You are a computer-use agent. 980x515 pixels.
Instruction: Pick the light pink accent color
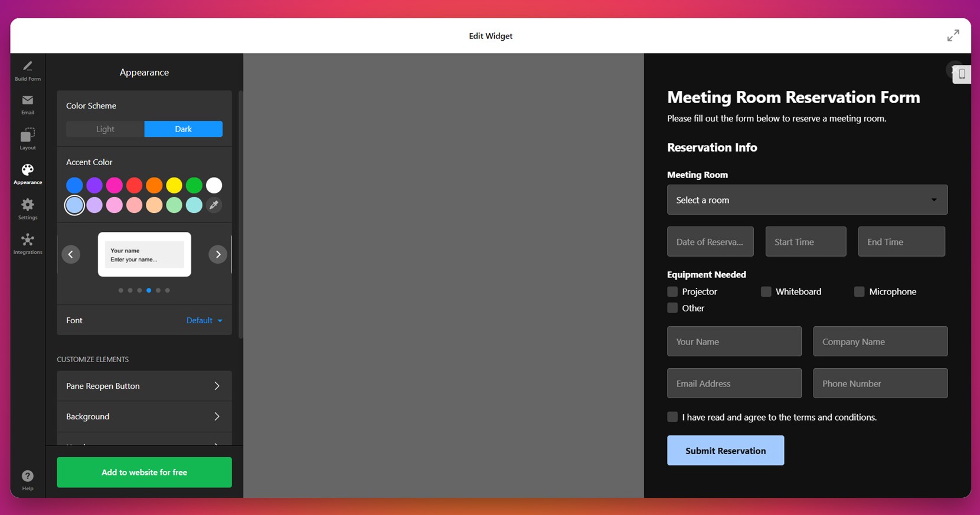[115, 205]
